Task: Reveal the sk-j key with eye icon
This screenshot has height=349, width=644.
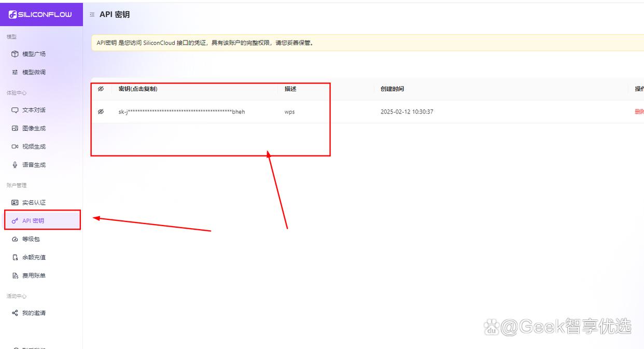Action: click(101, 111)
